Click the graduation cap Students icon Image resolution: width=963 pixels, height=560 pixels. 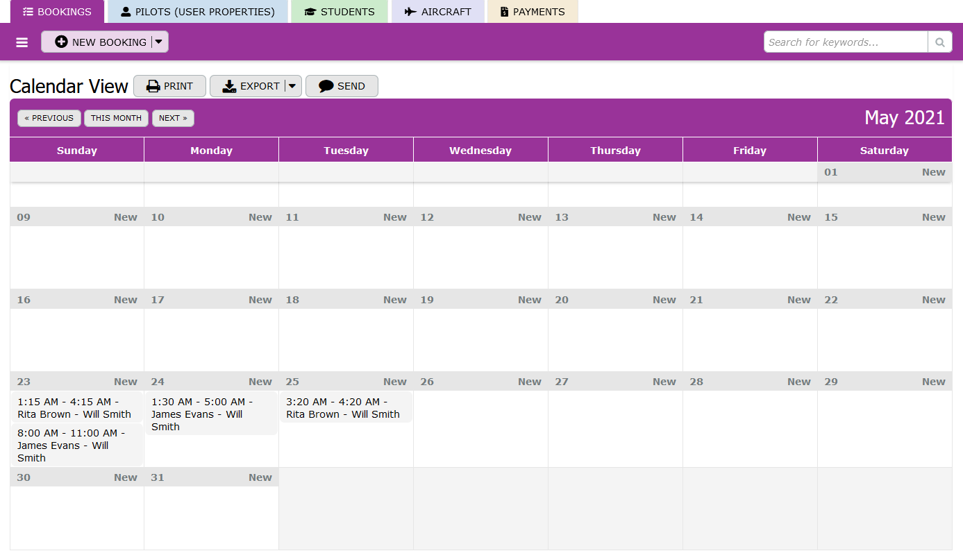(x=310, y=12)
